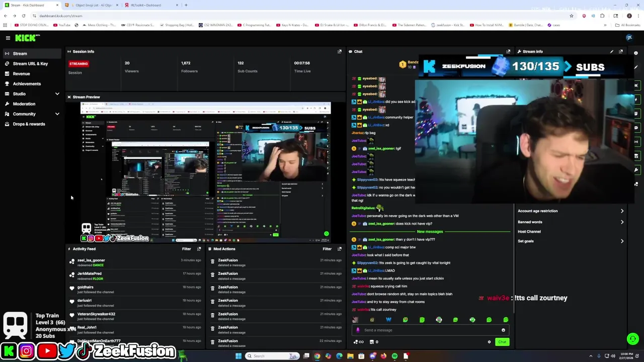Viewport: 644px width, 362px height.
Task: Open the Activity Feed Filter
Action: click(x=186, y=249)
